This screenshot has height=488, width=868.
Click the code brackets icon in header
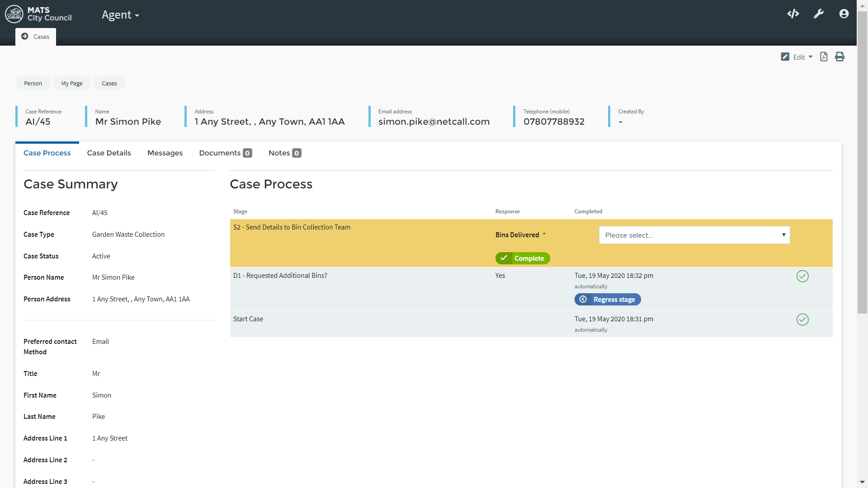pos(793,14)
